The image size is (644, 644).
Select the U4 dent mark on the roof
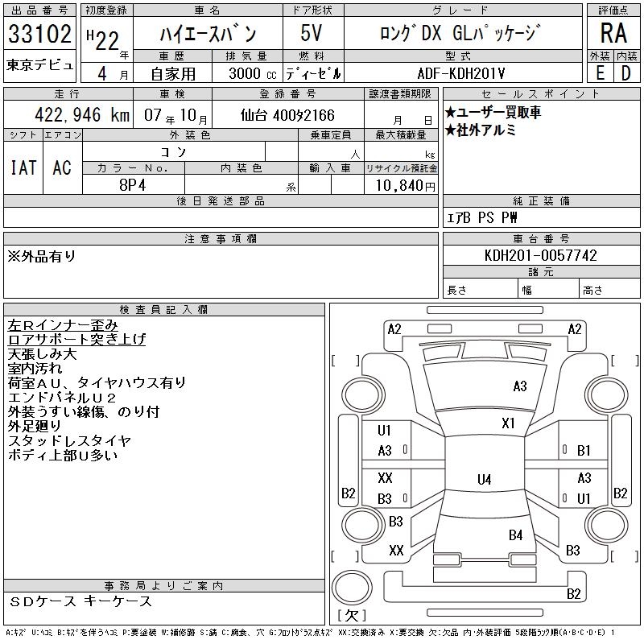pyautogui.click(x=484, y=480)
